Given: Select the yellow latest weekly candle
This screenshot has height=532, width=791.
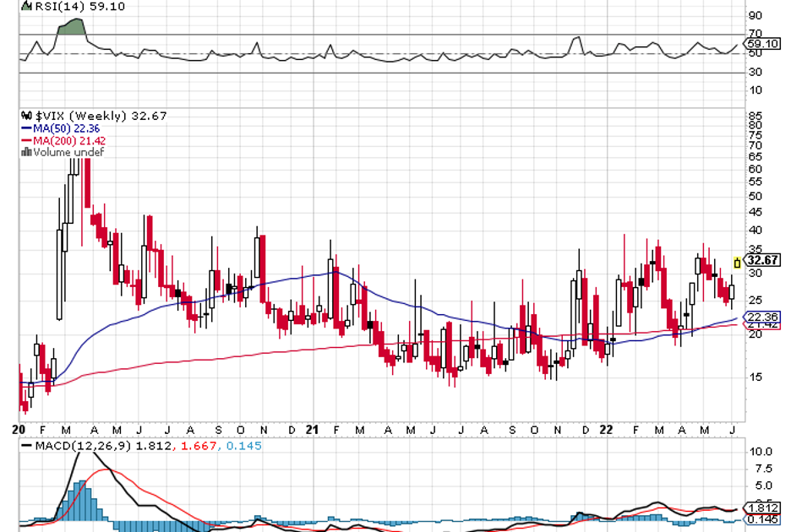Looking at the screenshot, I should coord(737,263).
